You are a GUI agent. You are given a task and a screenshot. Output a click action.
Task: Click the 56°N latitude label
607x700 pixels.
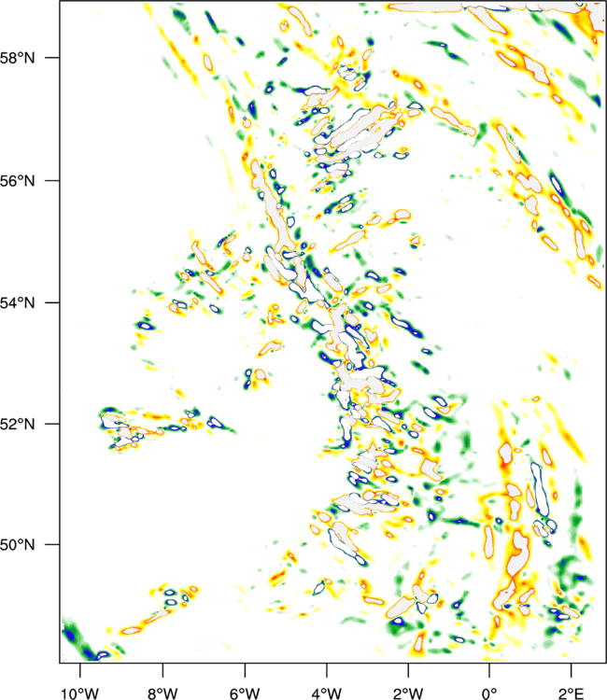click(26, 180)
